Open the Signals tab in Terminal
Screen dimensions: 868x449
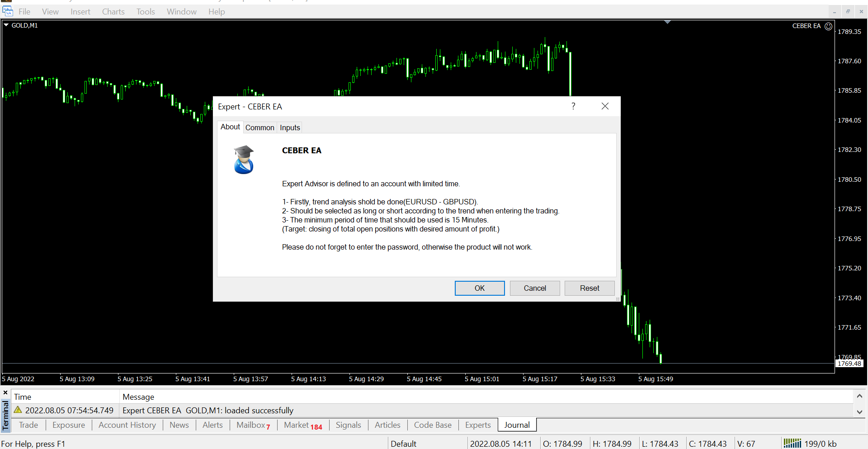tap(348, 425)
